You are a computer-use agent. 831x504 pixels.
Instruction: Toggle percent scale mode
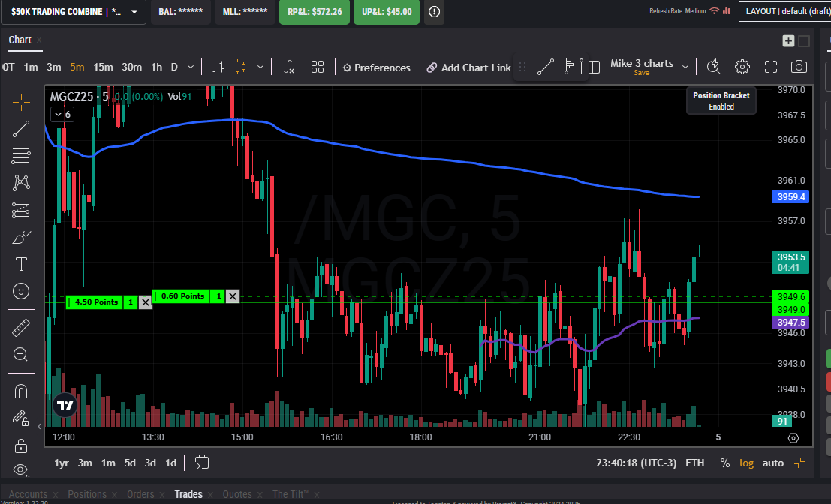point(725,463)
